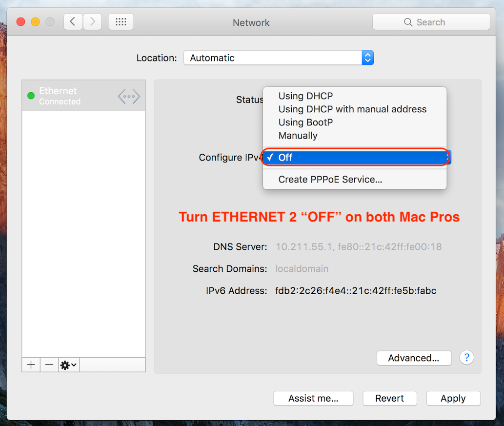Select Using BootP option
Image resolution: width=504 pixels, height=426 pixels.
355,122
